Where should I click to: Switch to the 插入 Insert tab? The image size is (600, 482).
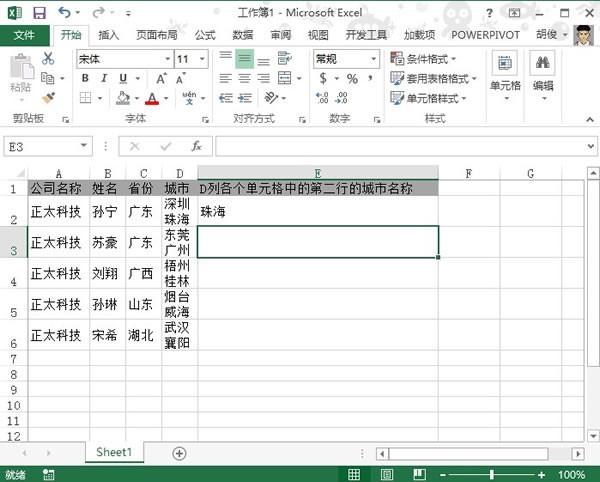[x=109, y=35]
